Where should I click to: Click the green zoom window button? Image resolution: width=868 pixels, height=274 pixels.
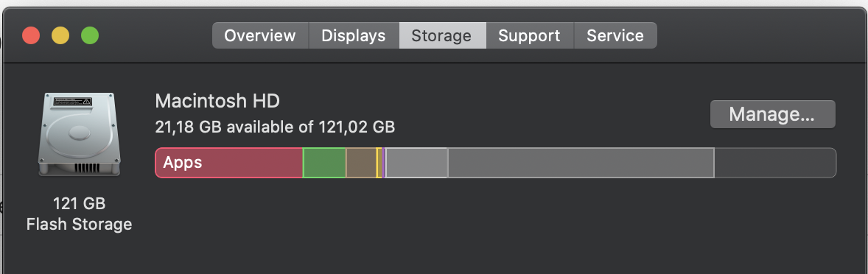[x=90, y=36]
